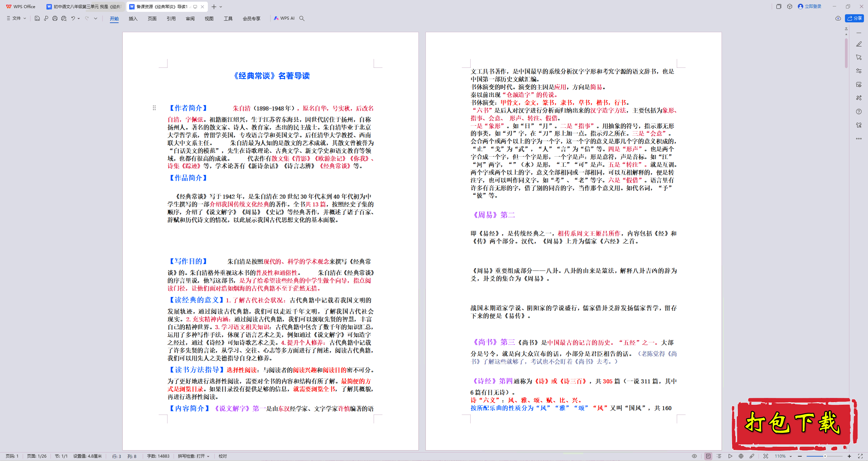This screenshot has width=868, height=461.
Task: Click the Undo arrow icon
Action: click(73, 18)
